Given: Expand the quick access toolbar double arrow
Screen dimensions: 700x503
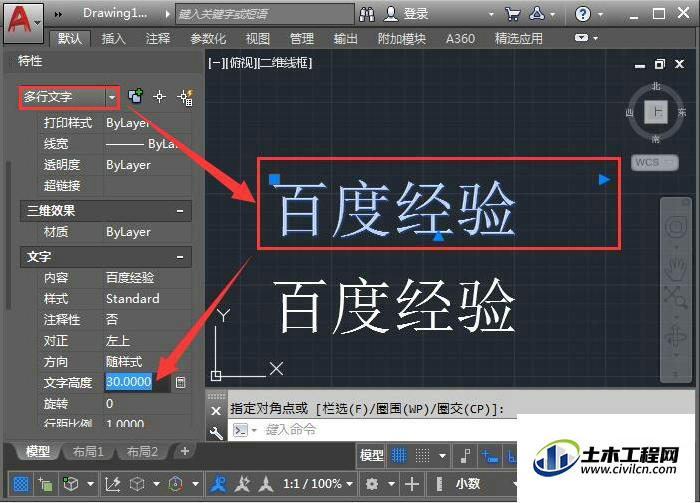Looking at the screenshot, I should point(58,15).
